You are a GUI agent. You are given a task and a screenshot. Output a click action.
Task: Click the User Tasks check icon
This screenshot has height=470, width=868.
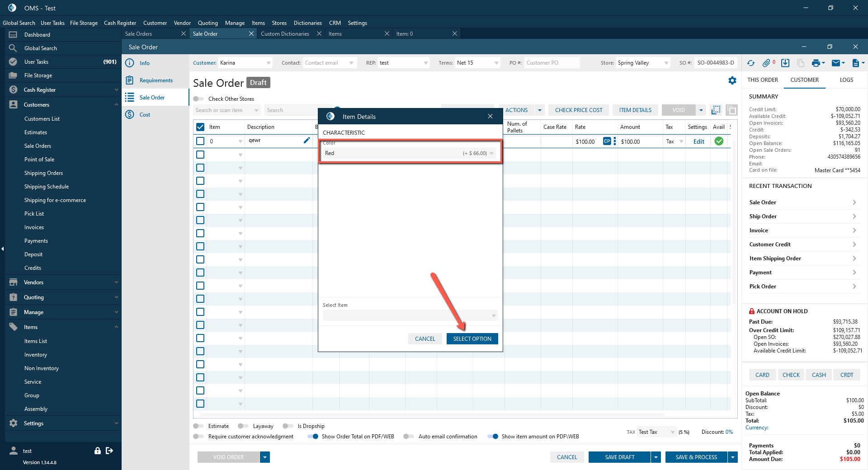[13, 62]
